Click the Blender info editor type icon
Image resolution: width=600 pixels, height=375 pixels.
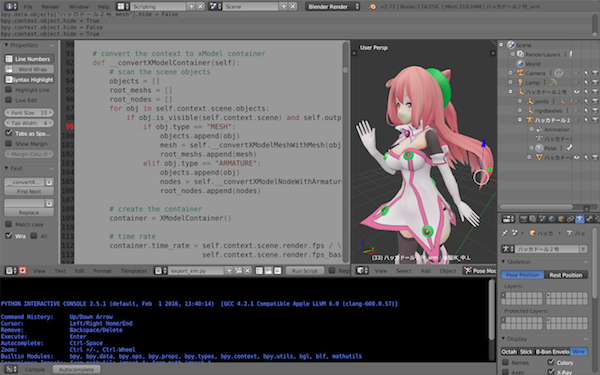pos(10,7)
